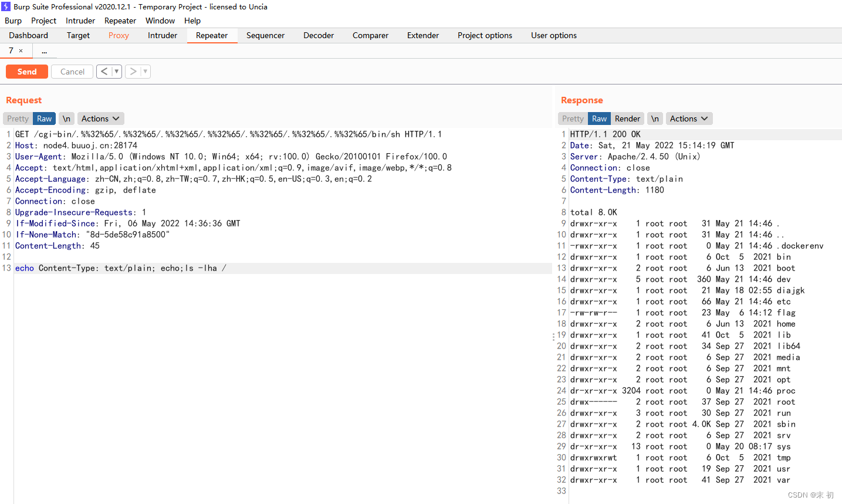
Task: Close Repeater tab 7
Action: (21, 51)
